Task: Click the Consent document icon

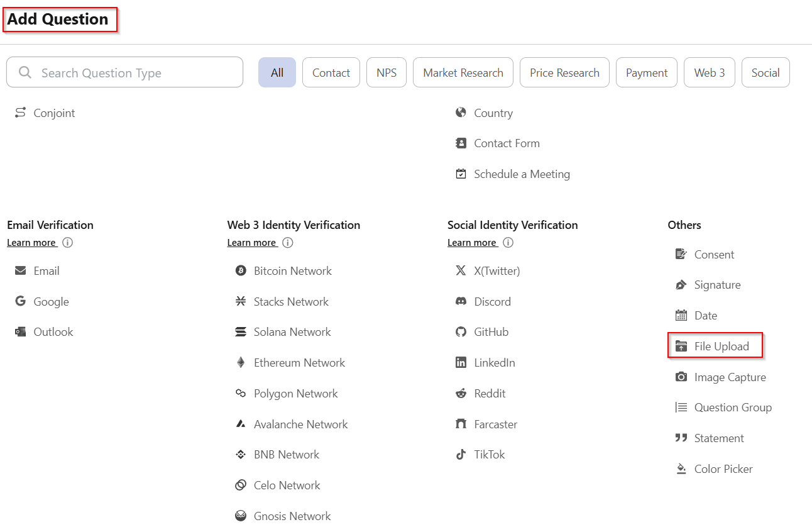Action: [681, 254]
